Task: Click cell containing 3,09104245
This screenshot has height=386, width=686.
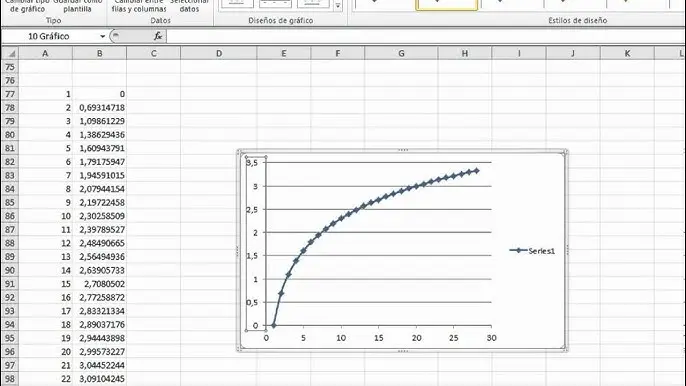Action: (99, 379)
